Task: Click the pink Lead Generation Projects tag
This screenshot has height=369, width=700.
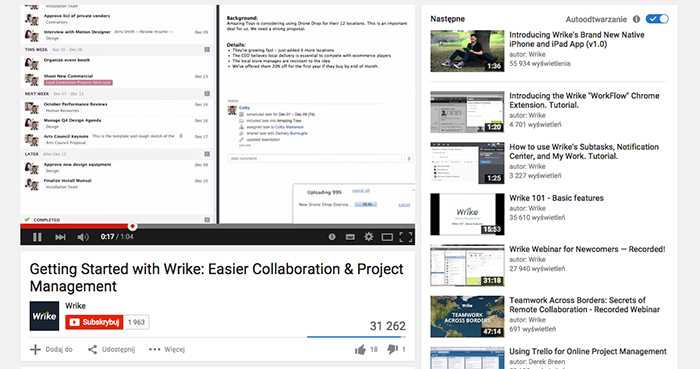Action: pos(78,83)
